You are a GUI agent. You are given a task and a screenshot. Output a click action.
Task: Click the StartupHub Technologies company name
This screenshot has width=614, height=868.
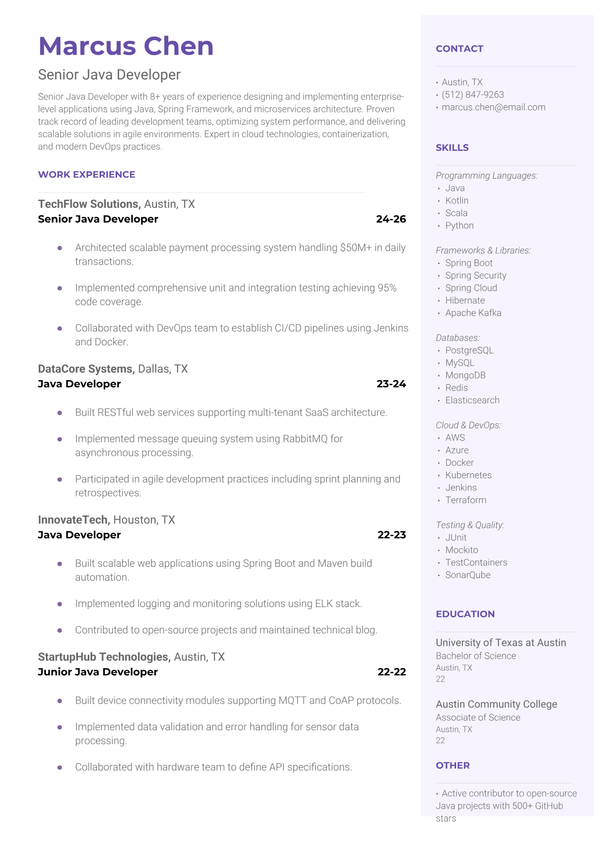(x=104, y=657)
